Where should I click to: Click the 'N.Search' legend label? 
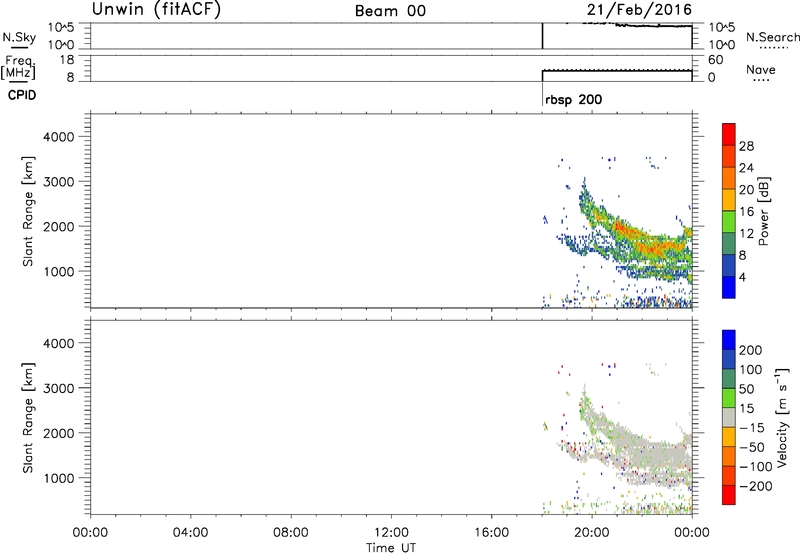(773, 37)
